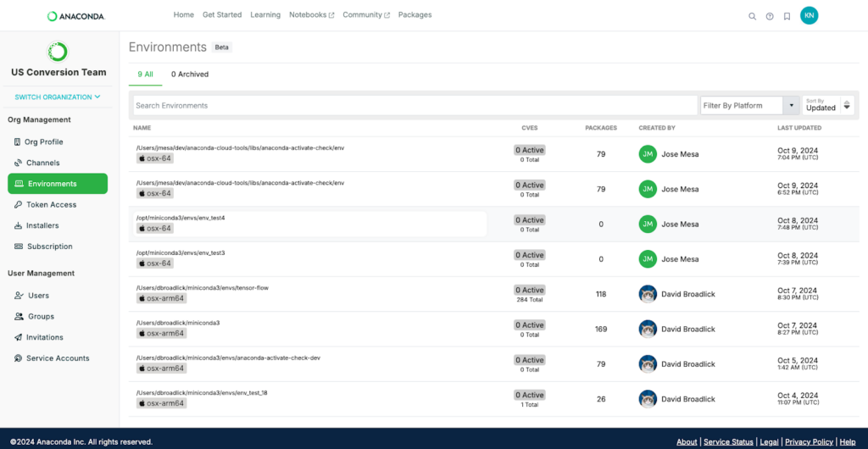Go to Home in top navigation
The image size is (868, 449).
184,15
